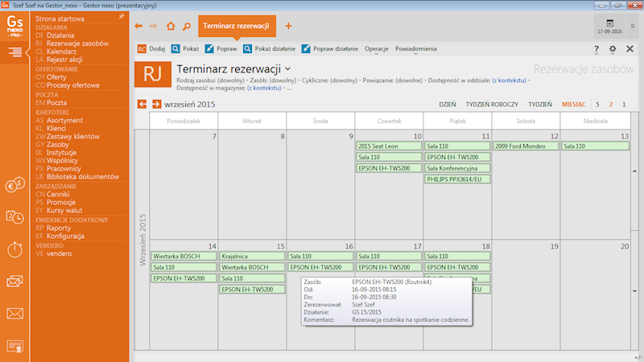This screenshot has height=362, width=644.
Task: Click the Popraw edit icon
Action: pos(212,49)
